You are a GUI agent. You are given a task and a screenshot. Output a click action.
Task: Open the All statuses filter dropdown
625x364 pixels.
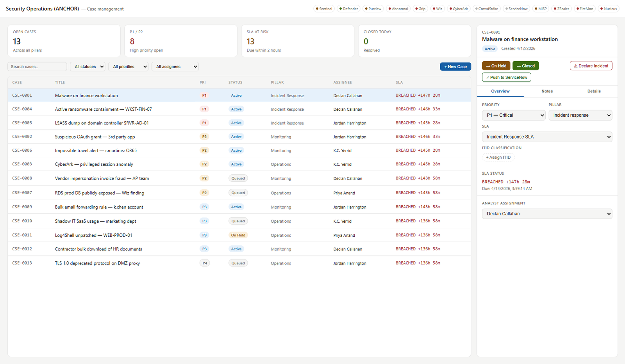point(88,67)
